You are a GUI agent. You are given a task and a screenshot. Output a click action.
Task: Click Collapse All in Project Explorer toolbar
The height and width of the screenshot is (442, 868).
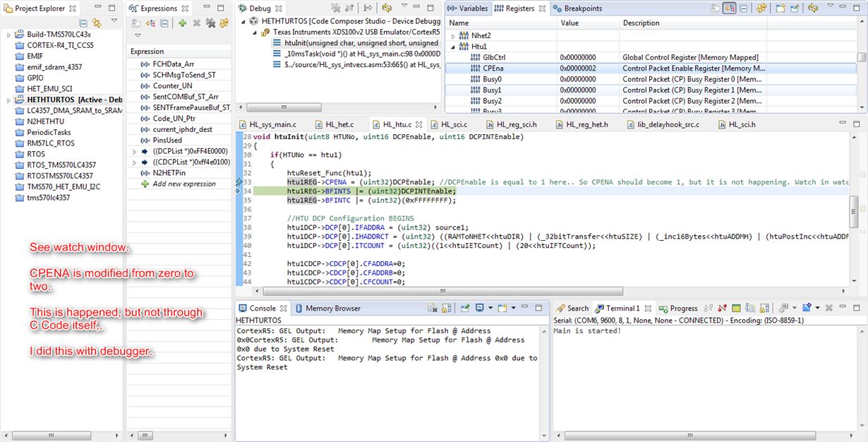[83, 23]
